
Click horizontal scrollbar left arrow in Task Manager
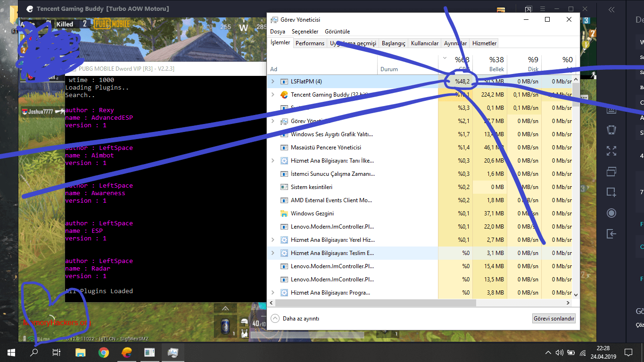click(271, 302)
